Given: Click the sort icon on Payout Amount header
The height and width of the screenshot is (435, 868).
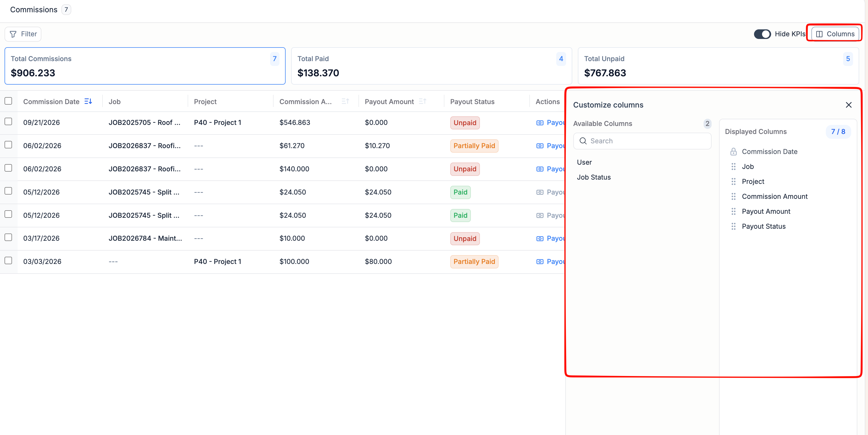Looking at the screenshot, I should click(x=423, y=101).
